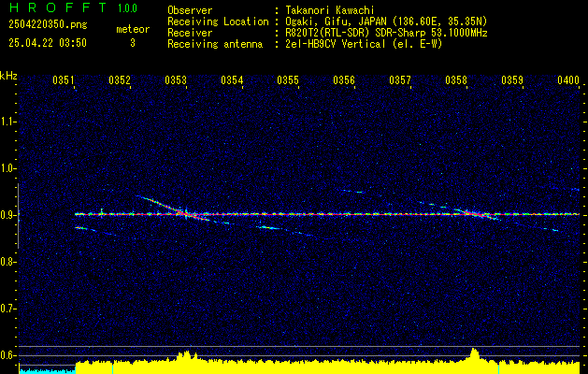Click the 1.1 kHz frequency label

(x=8, y=122)
